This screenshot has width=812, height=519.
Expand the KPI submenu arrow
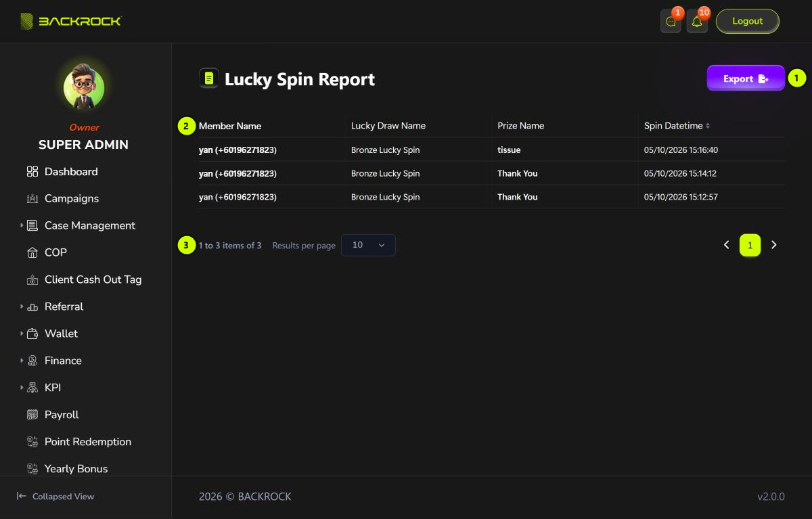tap(22, 388)
